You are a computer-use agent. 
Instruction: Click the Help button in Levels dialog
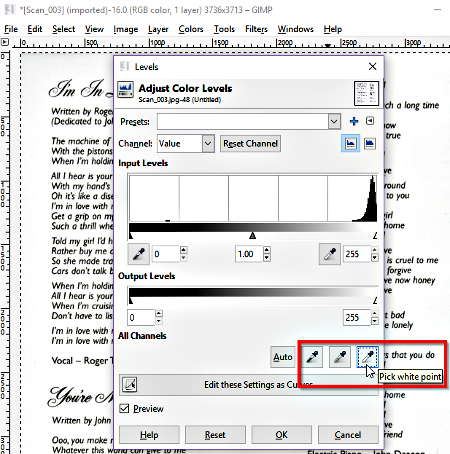coord(149,435)
